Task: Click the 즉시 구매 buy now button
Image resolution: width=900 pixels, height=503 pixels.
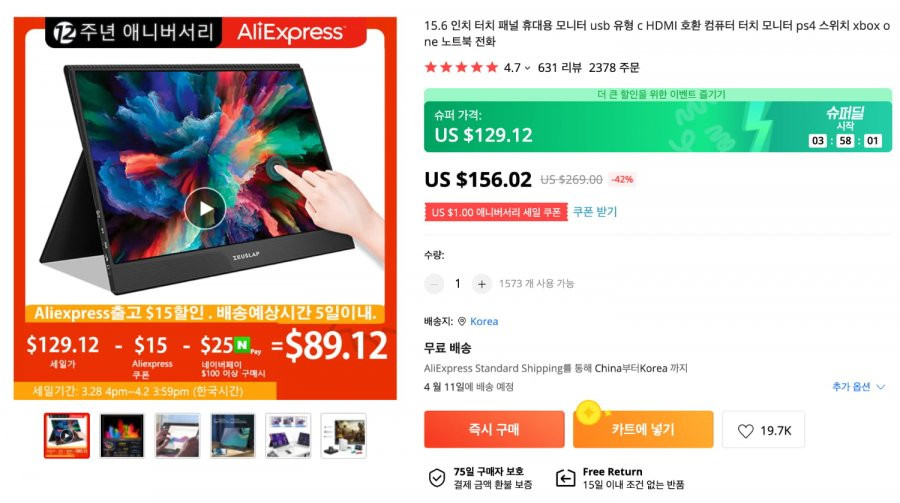Action: 494,429
